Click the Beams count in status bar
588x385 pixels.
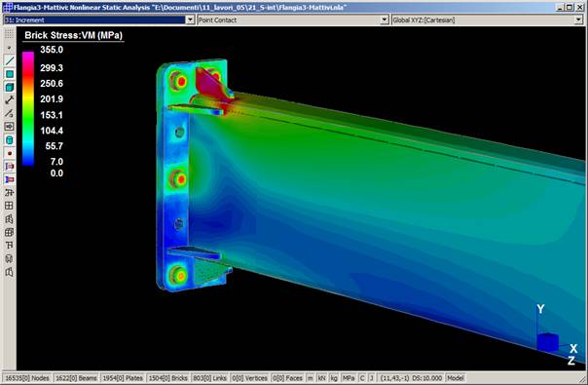(x=76, y=378)
